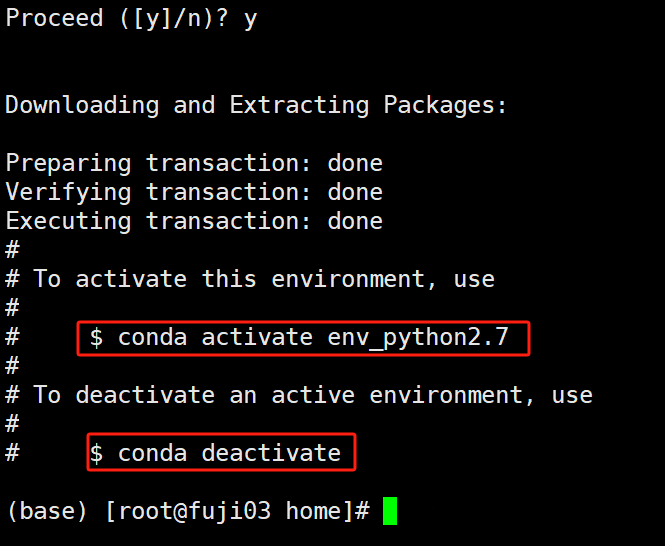Click the typed "y" answer after Proceed

250,18
